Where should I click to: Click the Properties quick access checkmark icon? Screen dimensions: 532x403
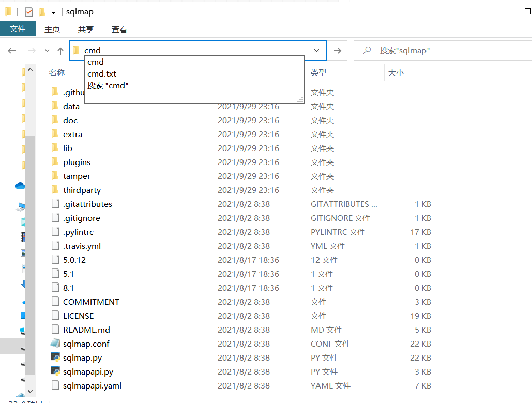pos(29,12)
